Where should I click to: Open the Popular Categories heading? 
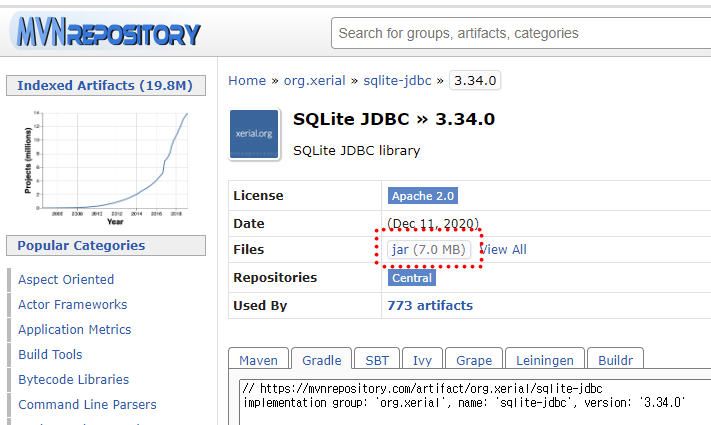[x=106, y=245]
